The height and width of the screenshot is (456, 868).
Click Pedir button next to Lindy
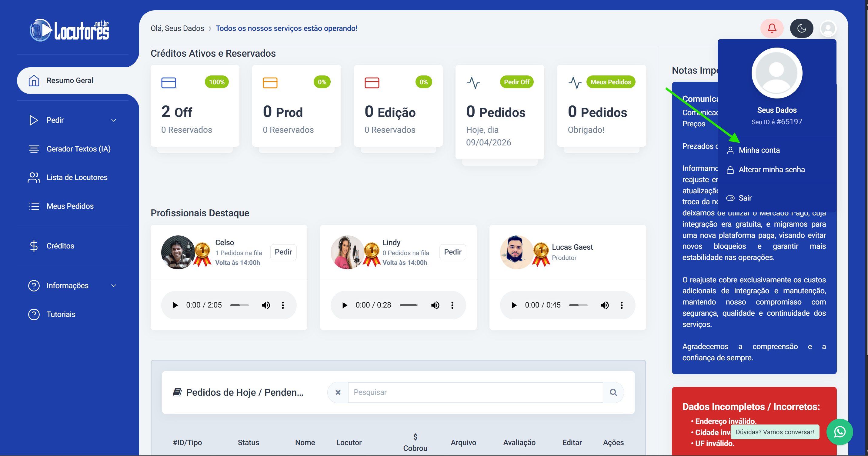click(452, 252)
